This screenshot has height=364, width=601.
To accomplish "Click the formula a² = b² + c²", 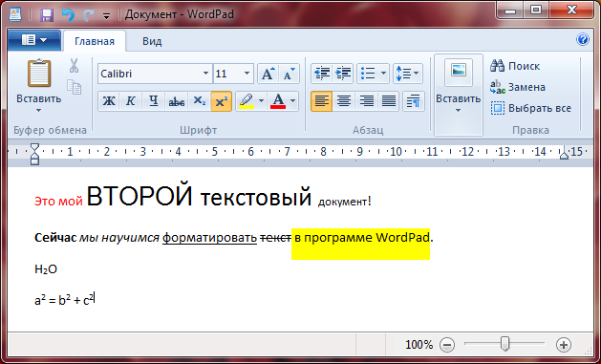I will pyautogui.click(x=64, y=300).
